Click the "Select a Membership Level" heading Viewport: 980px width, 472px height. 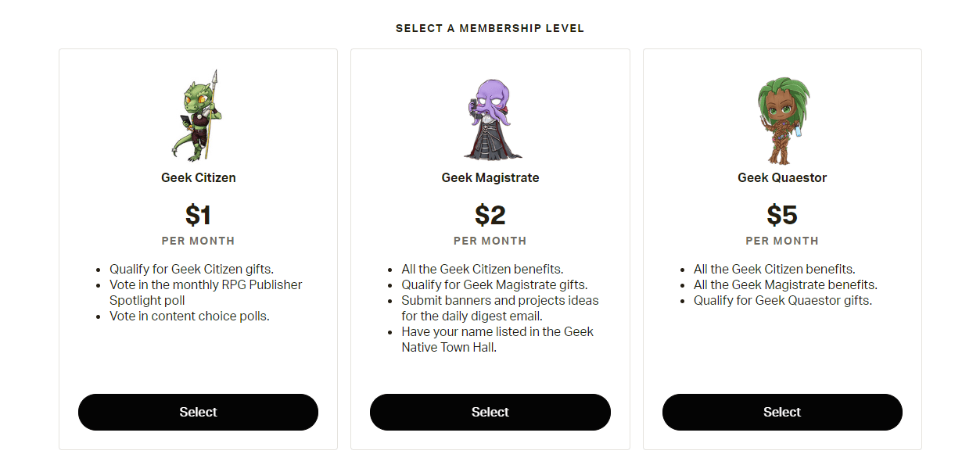tap(490, 29)
